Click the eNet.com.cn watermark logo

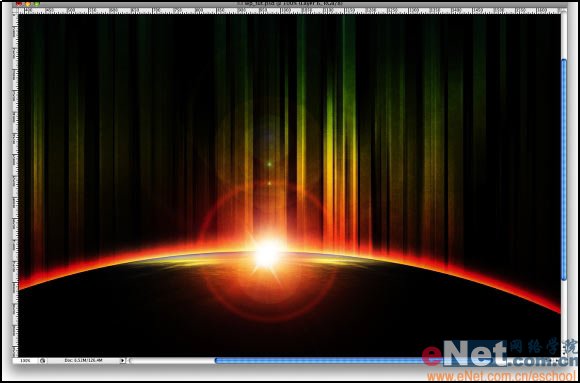pyautogui.click(x=499, y=354)
